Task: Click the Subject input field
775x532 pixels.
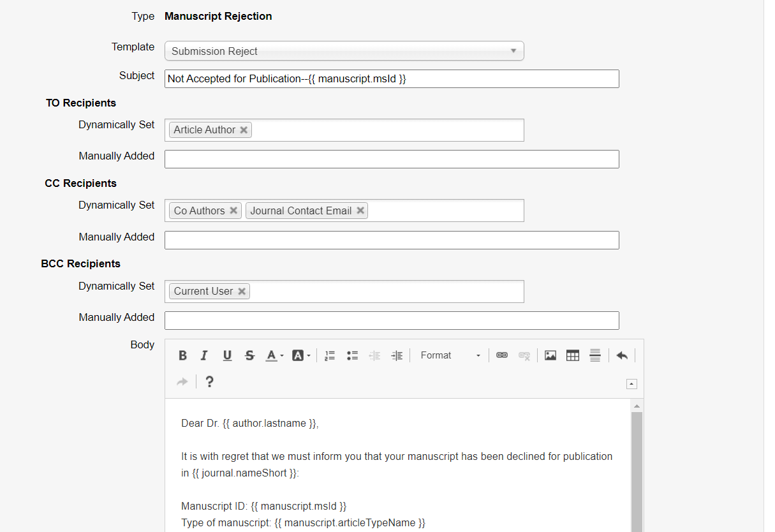Action: pyautogui.click(x=391, y=79)
